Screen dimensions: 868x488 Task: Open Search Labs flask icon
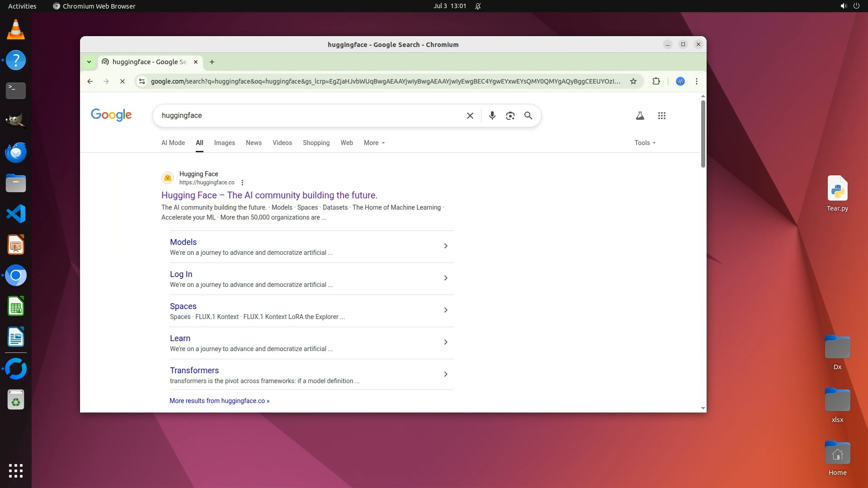click(x=640, y=116)
